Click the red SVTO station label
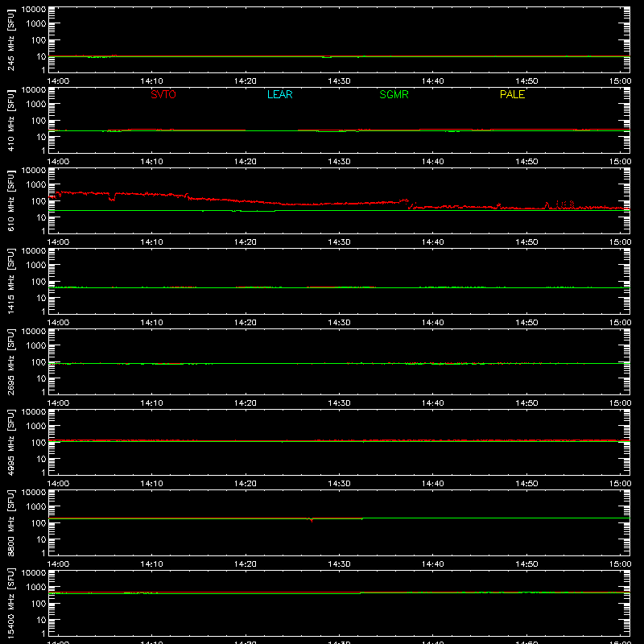644x644 pixels. [x=163, y=94]
